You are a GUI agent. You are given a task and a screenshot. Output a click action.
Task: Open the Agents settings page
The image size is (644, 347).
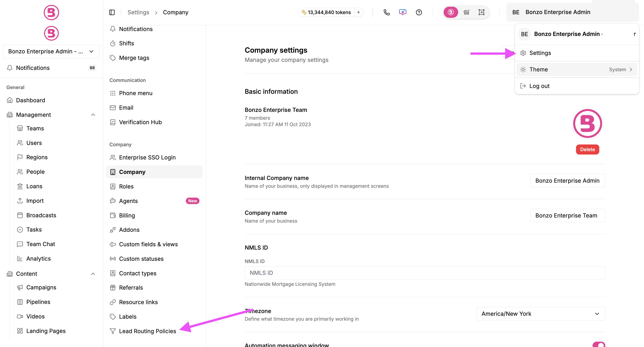154,201
